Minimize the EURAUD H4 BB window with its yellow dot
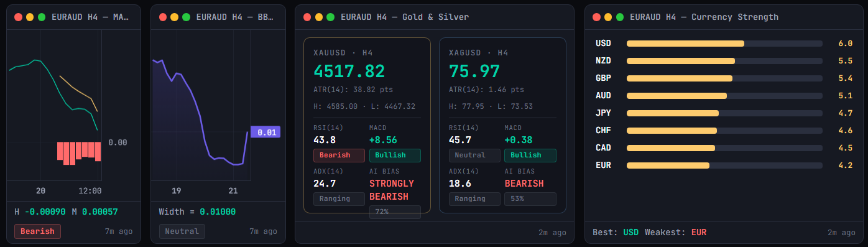Image resolution: width=868 pixels, height=247 pixels. pos(175,17)
